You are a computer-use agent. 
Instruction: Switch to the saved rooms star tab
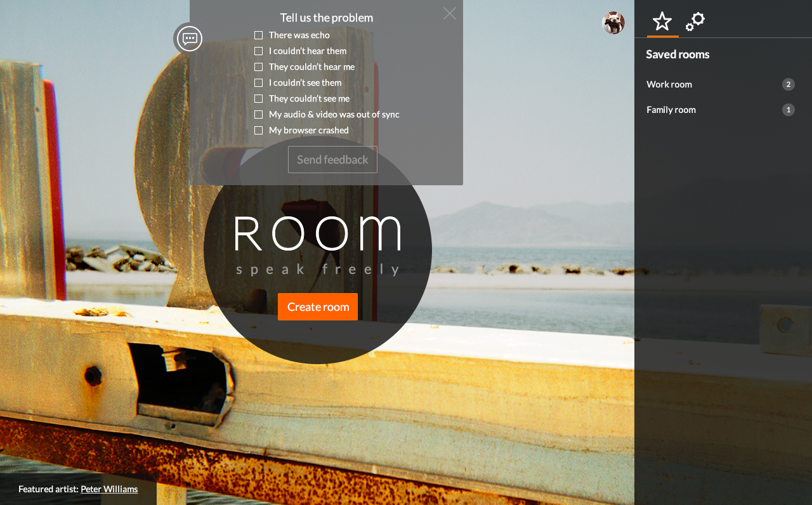pyautogui.click(x=662, y=22)
